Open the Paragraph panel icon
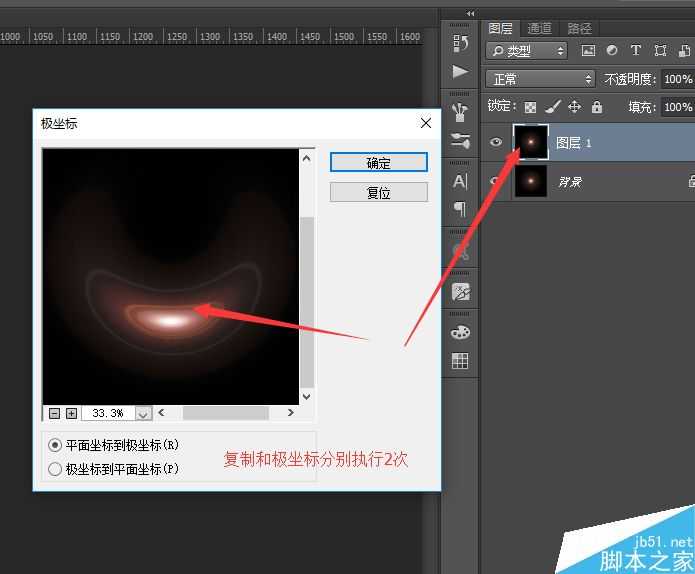Viewport: 695px width, 574px height. (x=460, y=209)
